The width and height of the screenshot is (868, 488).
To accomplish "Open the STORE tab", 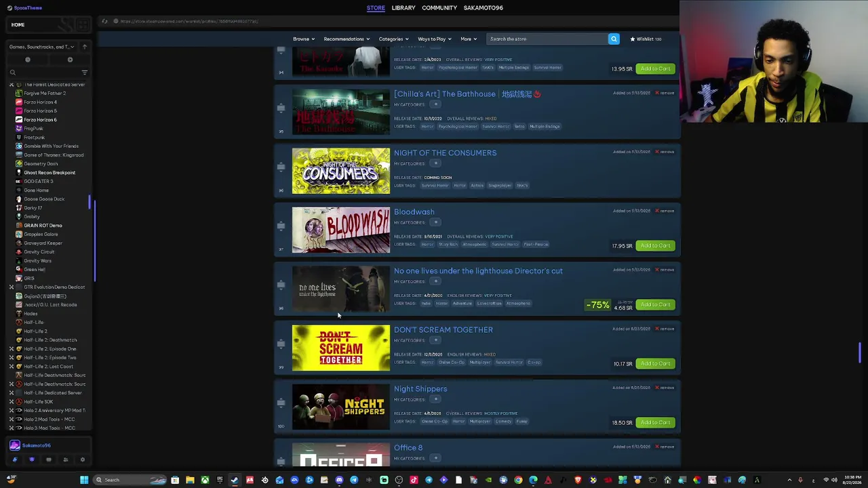I will tap(376, 8).
